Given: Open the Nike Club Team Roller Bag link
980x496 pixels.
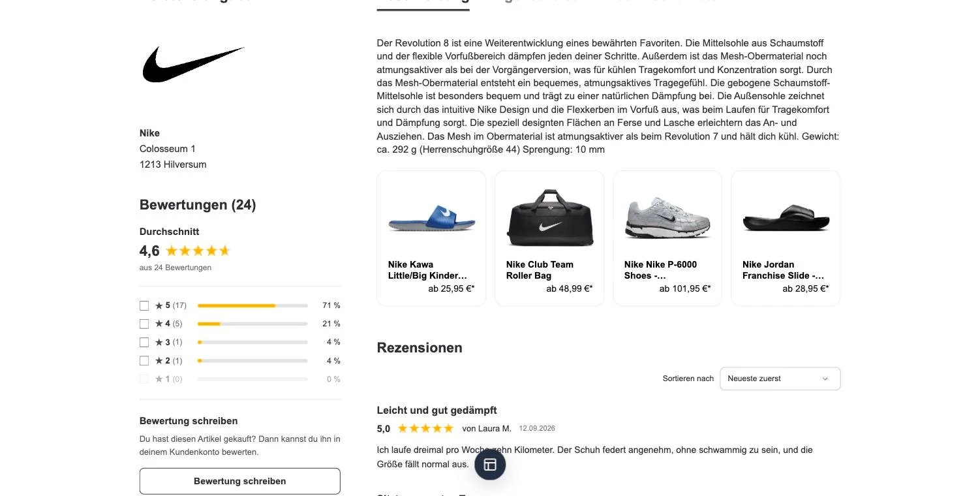Looking at the screenshot, I should (540, 270).
